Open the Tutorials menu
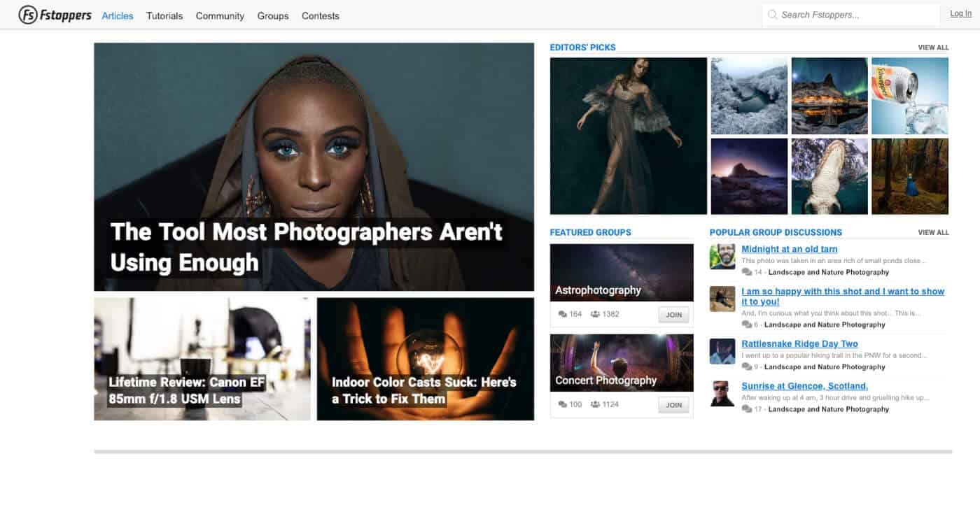 click(164, 15)
